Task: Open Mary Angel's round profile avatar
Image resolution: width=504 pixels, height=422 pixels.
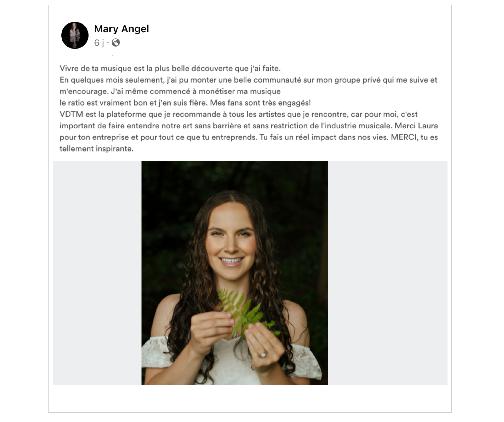Action: point(75,35)
